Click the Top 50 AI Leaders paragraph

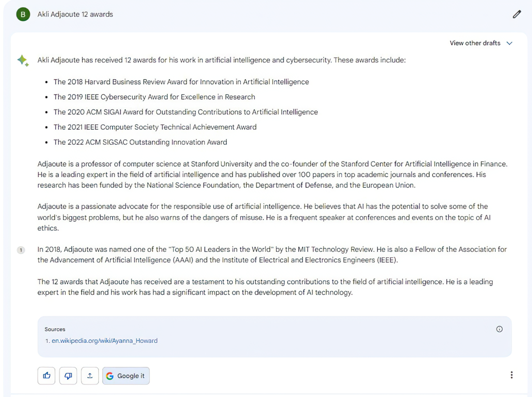coord(272,255)
